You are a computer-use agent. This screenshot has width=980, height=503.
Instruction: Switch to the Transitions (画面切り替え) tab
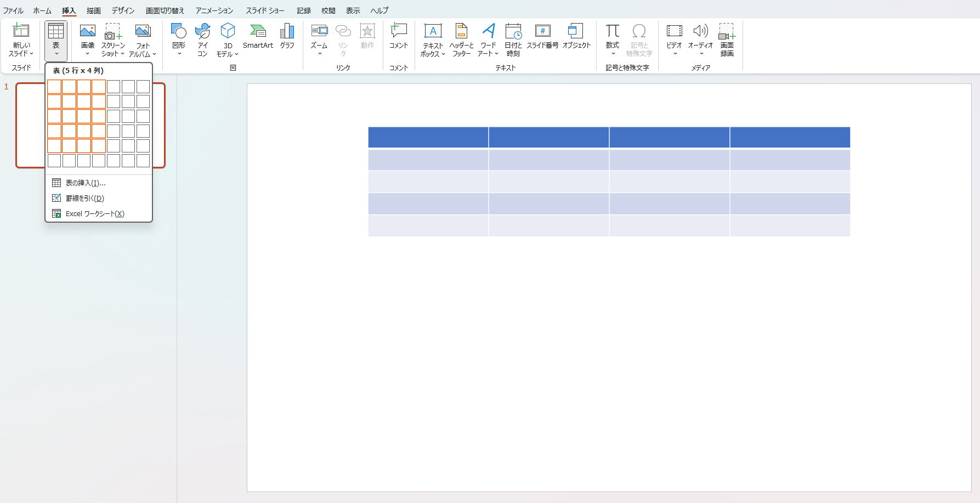click(165, 10)
